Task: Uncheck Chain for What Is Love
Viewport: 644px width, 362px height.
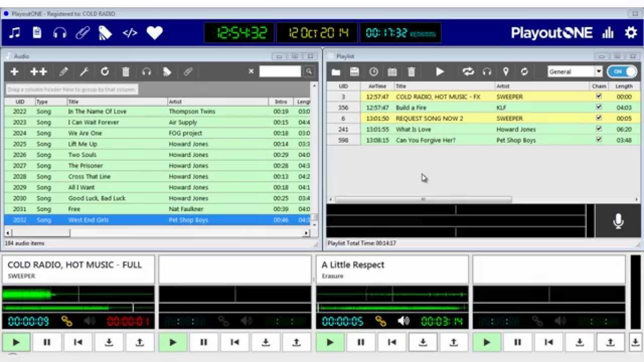Action: [x=599, y=129]
